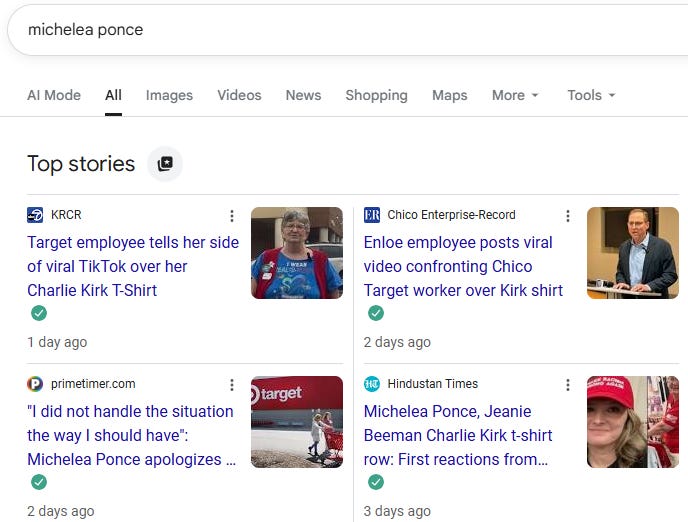The height and width of the screenshot is (522, 688).
Task: Open Hindustan Times story options menu
Action: coord(568,385)
